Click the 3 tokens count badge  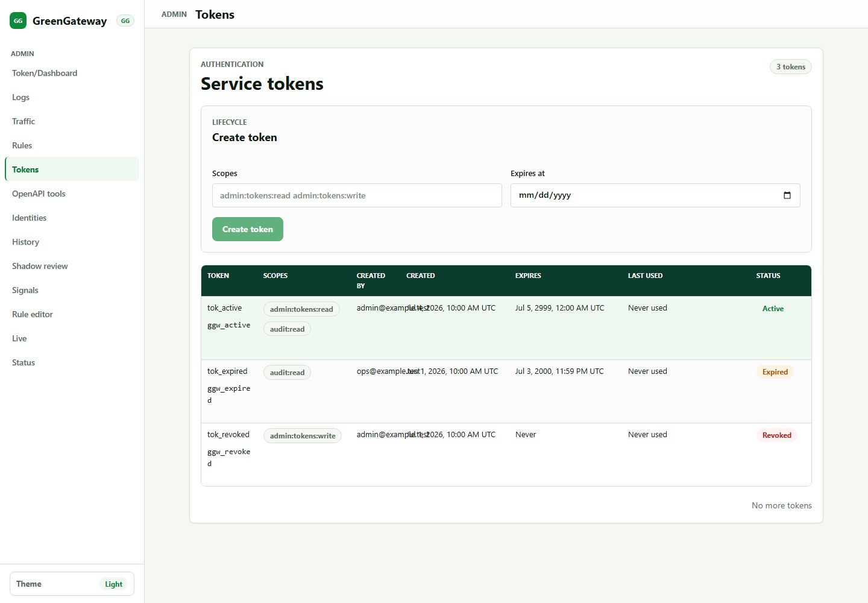point(790,67)
